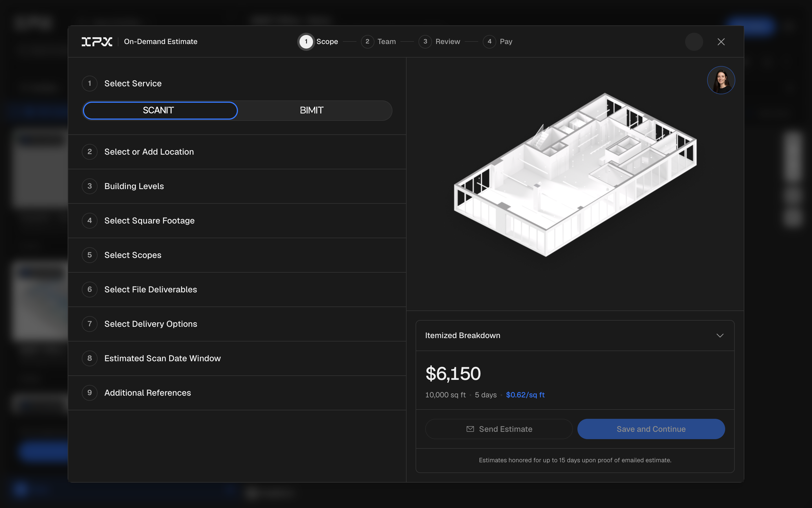Click step circle number 2 in header
The height and width of the screenshot is (508, 812).
(367, 42)
